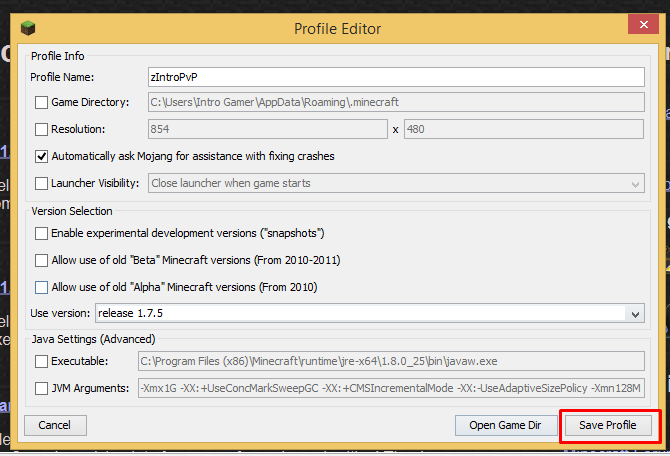Close the Profile Editor window
This screenshot has width=670, height=456.
click(643, 24)
